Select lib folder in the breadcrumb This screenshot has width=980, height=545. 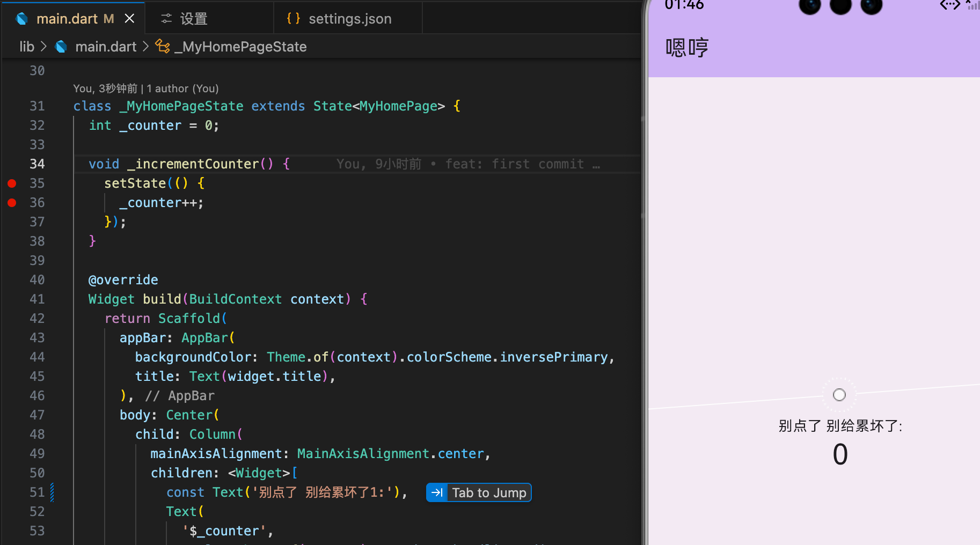[27, 47]
